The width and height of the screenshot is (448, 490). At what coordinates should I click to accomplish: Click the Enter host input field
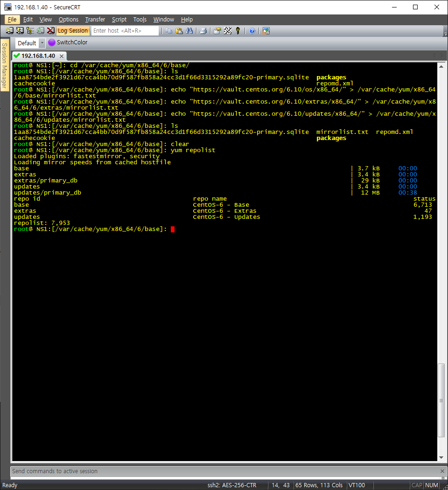125,31
